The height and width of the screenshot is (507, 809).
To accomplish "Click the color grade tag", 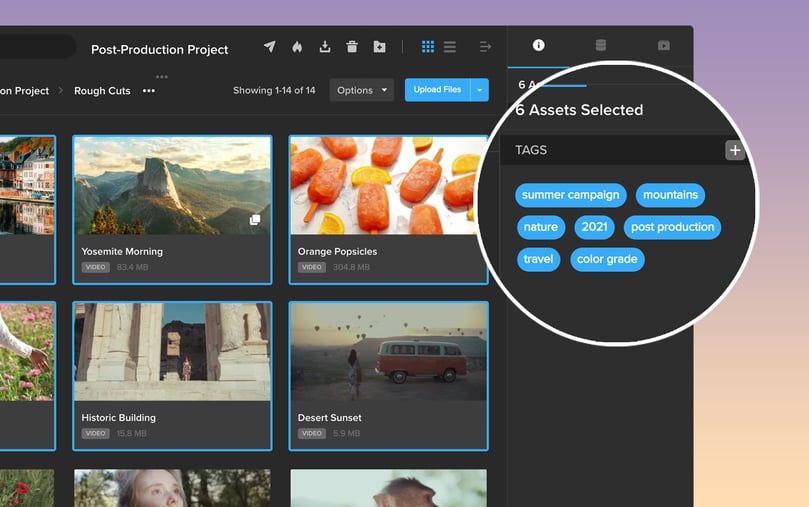I will pos(607,259).
